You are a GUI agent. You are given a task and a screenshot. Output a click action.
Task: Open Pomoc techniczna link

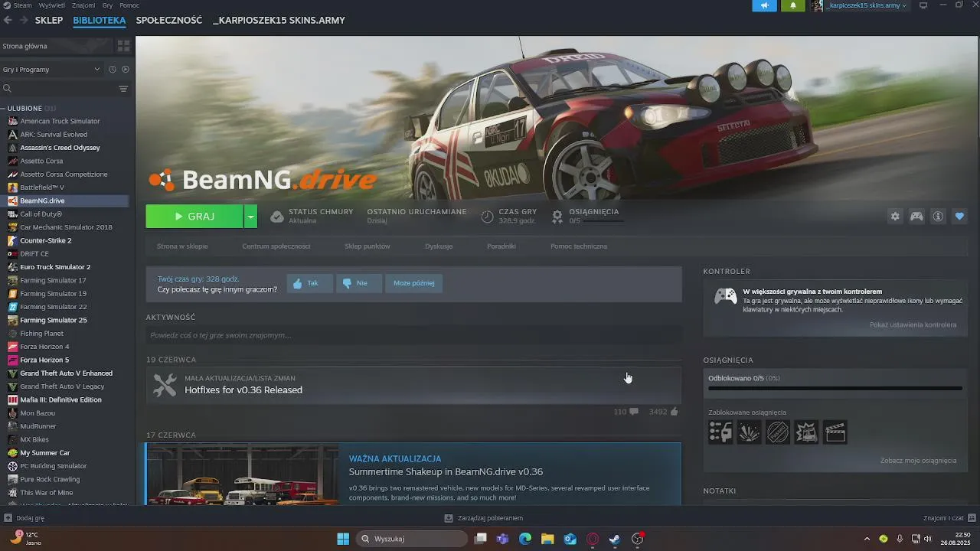point(579,246)
